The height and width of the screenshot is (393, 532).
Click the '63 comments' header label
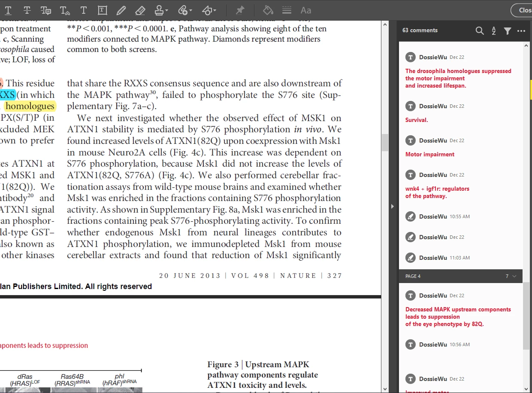(x=420, y=30)
